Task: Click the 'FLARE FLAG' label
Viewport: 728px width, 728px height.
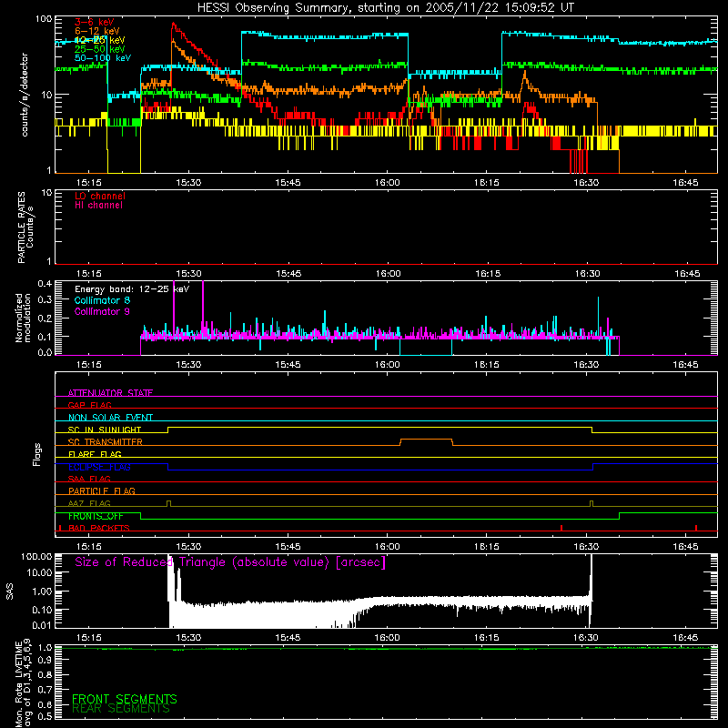Action: coord(95,454)
